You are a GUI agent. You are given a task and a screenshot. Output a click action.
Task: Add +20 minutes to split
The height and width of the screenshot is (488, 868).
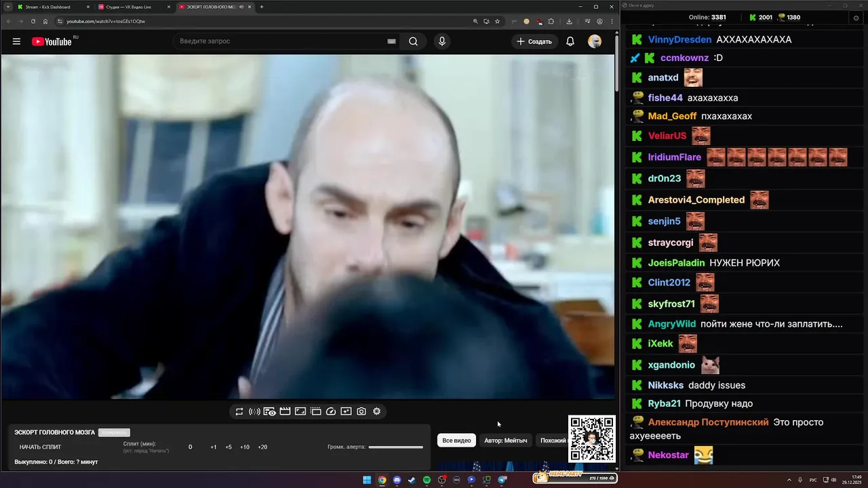(262, 447)
